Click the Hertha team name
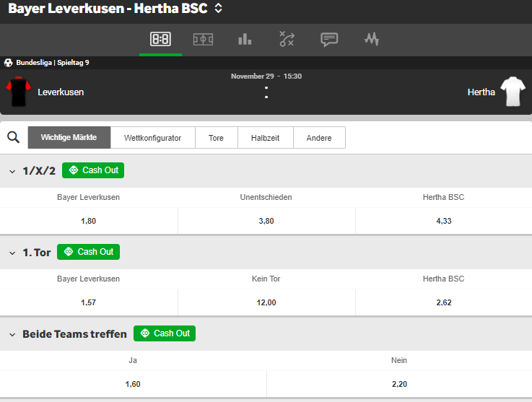The width and height of the screenshot is (532, 402). 481,92
